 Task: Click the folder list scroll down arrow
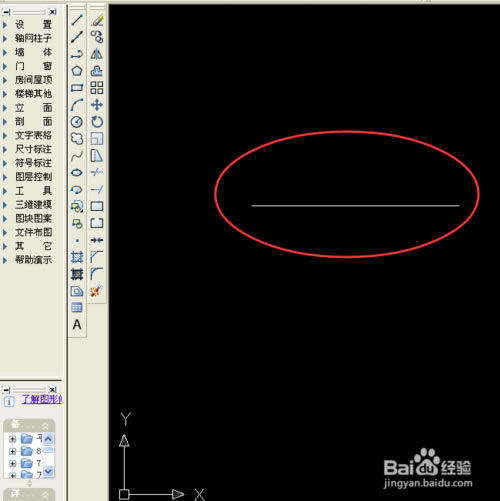coord(48,471)
